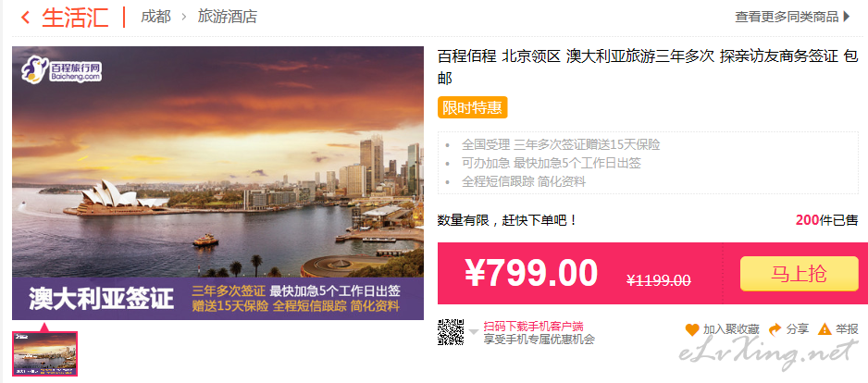Click the arrow beside 查看更多同类商品
The width and height of the screenshot is (868, 383).
pyautogui.click(x=846, y=17)
